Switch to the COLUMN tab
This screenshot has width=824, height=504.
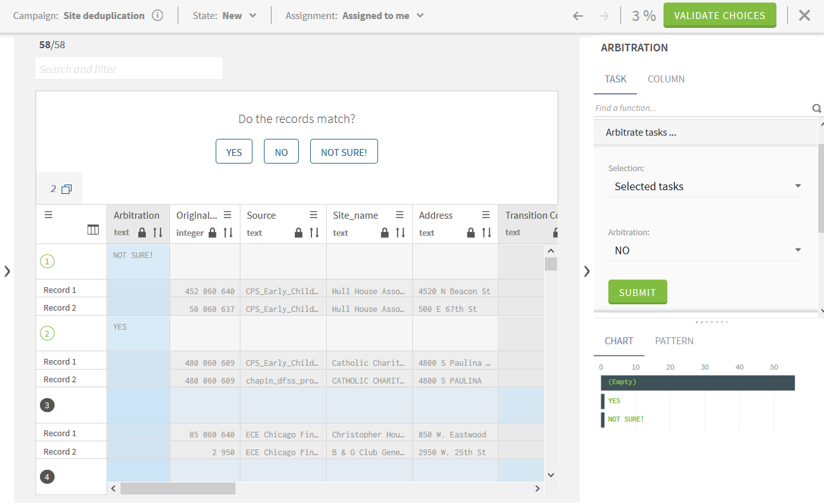[x=665, y=79]
